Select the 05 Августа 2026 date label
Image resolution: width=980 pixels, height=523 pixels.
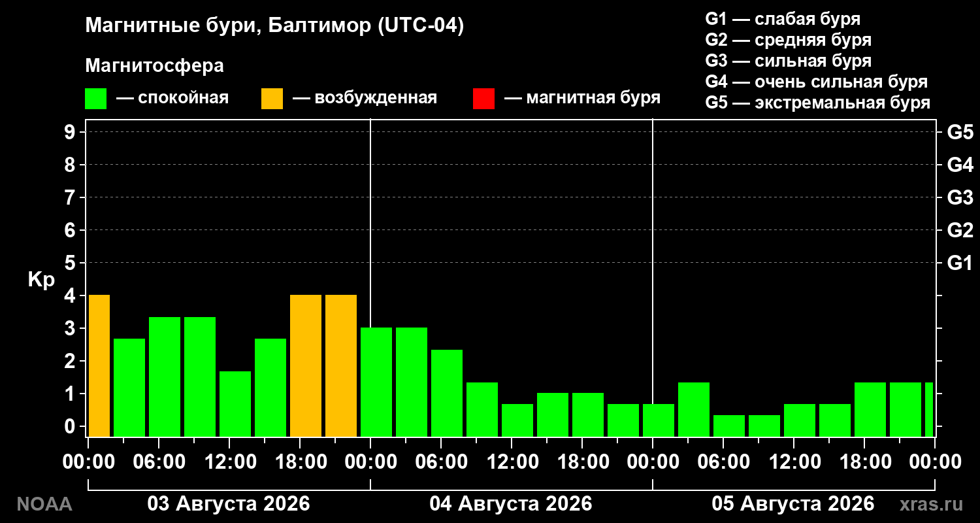pos(793,504)
